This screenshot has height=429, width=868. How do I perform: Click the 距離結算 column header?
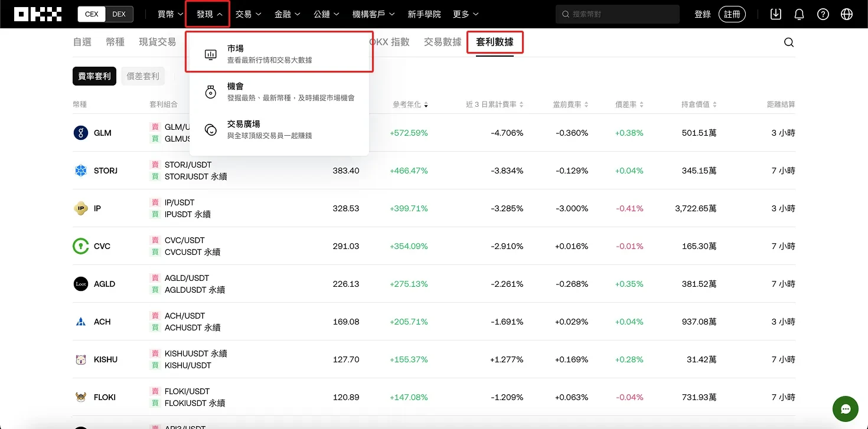781,104
